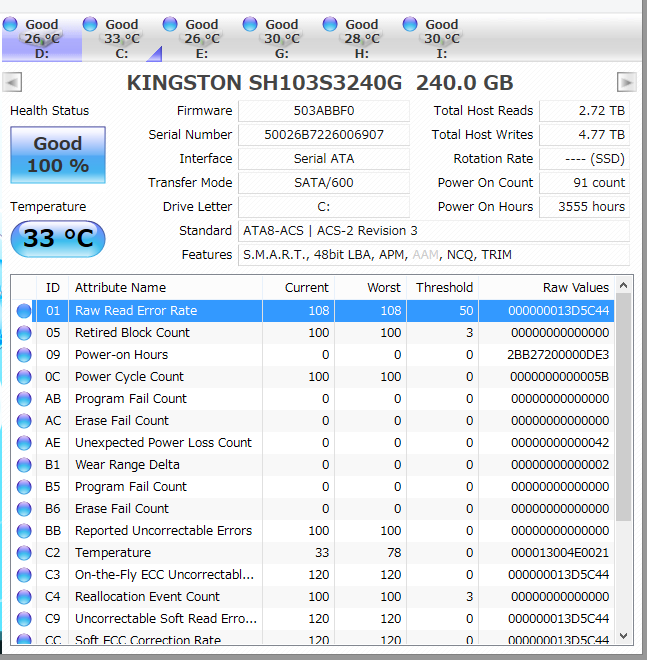Go to next disk with right arrow

[x=627, y=82]
